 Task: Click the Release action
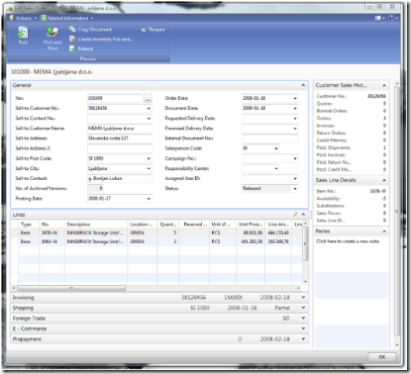pos(81,49)
